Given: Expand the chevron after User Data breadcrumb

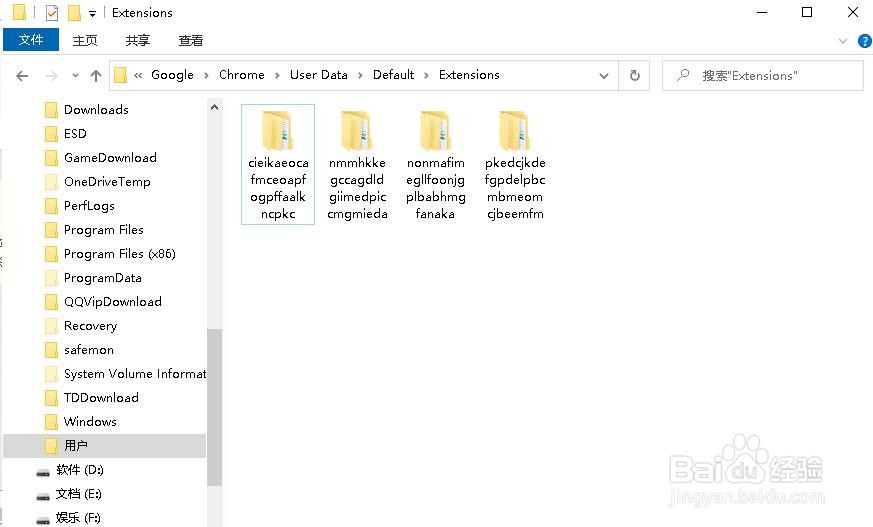Looking at the screenshot, I should [x=360, y=75].
